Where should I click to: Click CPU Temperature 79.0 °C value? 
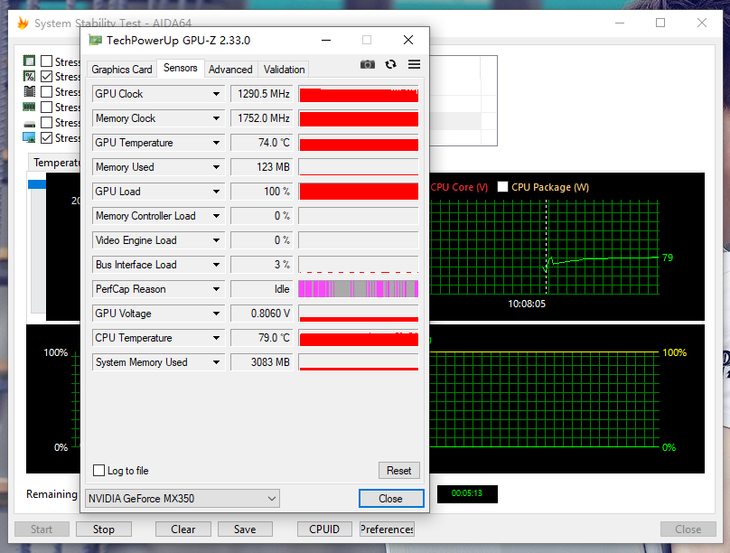pos(262,338)
